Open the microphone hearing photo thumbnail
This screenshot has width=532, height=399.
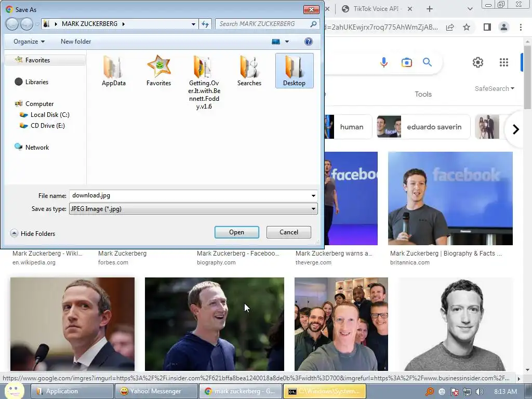(x=72, y=324)
